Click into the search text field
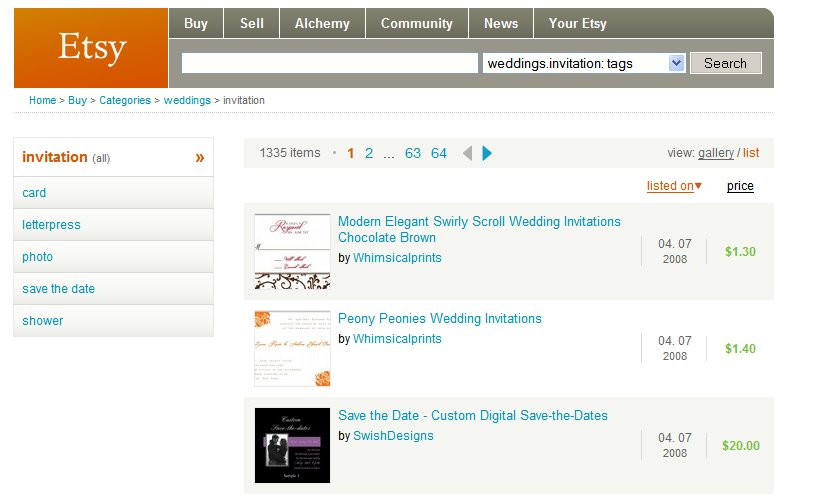The height and width of the screenshot is (504, 824). [x=330, y=63]
